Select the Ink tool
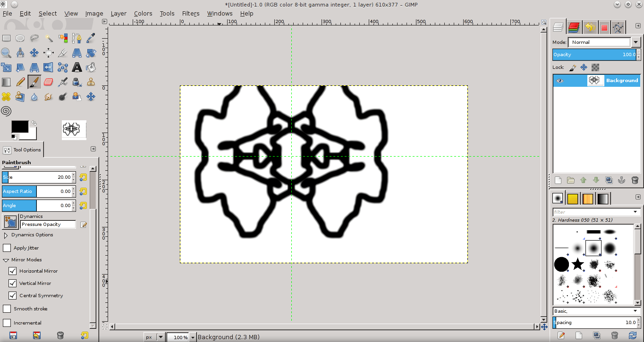Viewport: 644px width, 342px height. tap(77, 82)
